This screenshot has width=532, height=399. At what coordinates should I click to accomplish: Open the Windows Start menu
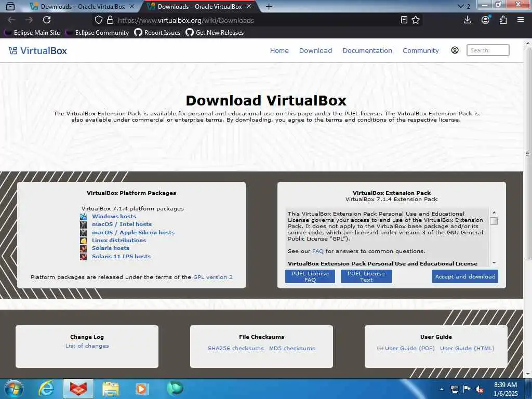pyautogui.click(x=14, y=389)
